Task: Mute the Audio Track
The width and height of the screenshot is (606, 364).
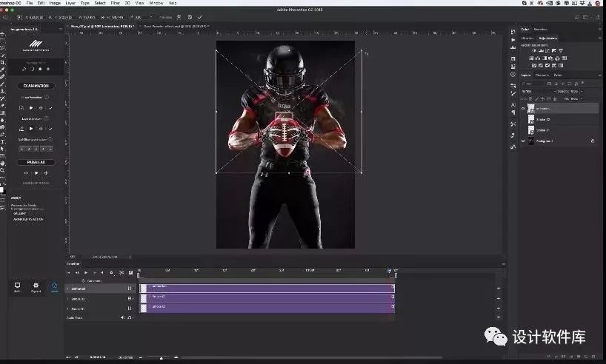Action: (122, 317)
